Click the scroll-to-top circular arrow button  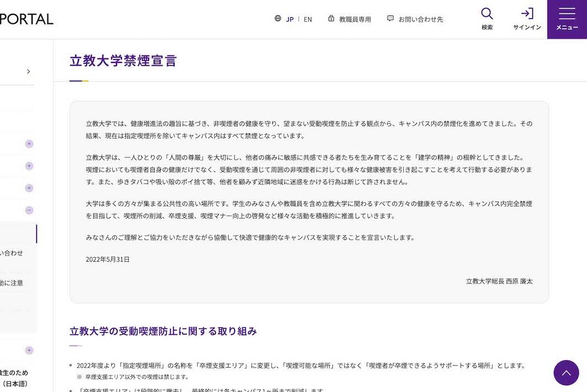coord(567,373)
